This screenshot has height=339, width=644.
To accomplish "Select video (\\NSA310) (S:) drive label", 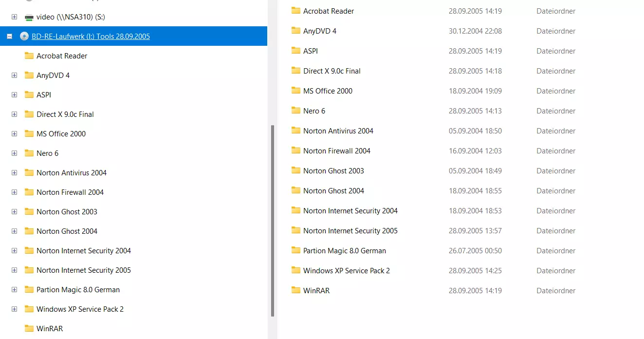I will (x=71, y=17).
